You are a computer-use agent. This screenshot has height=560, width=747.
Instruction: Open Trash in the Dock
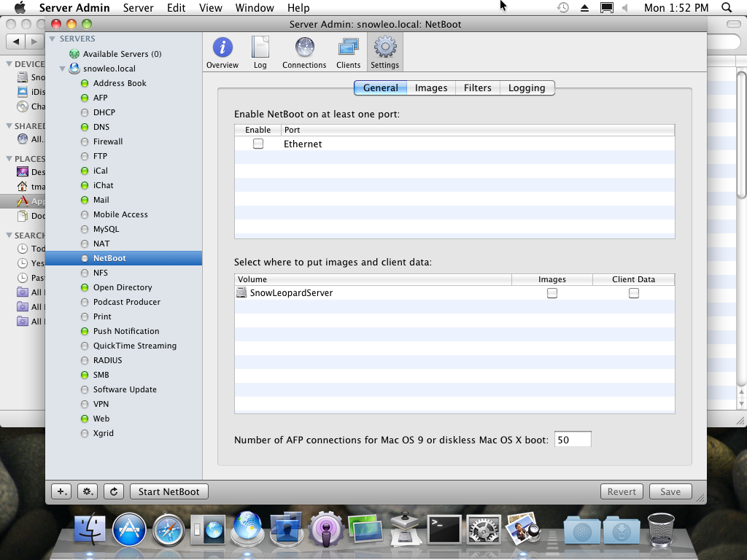pyautogui.click(x=661, y=529)
